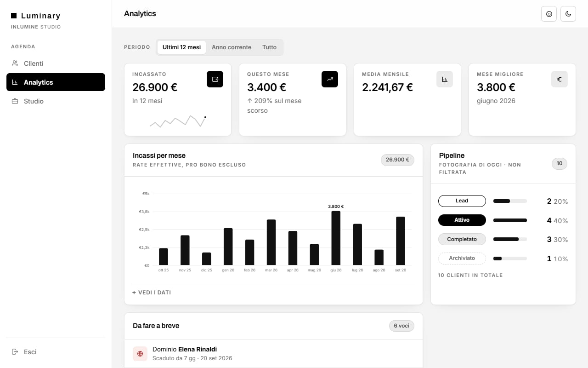
Task: Click the '10 CLIENTI IN TOTALE' label
Action: [470, 275]
